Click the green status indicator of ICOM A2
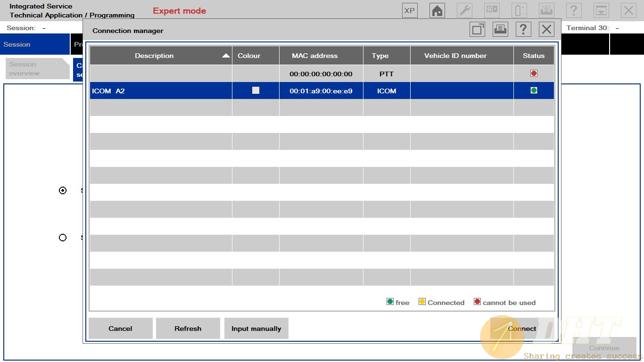644x362 pixels. click(534, 90)
